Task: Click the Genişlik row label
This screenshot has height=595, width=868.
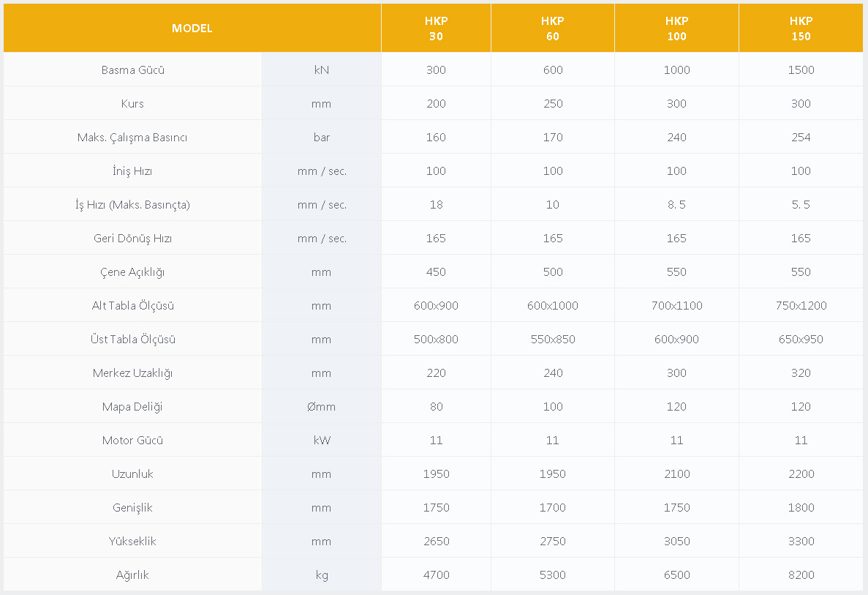Action: [x=132, y=508]
